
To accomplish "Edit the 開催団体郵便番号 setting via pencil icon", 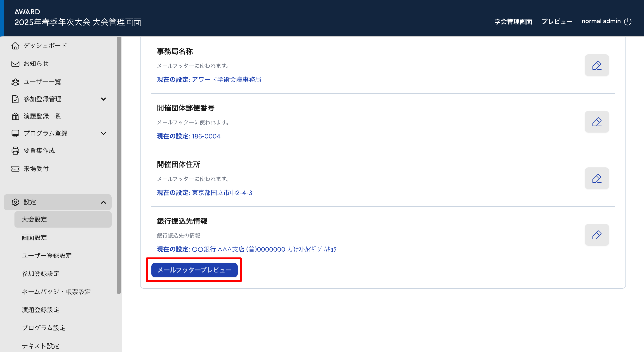I will click(597, 122).
